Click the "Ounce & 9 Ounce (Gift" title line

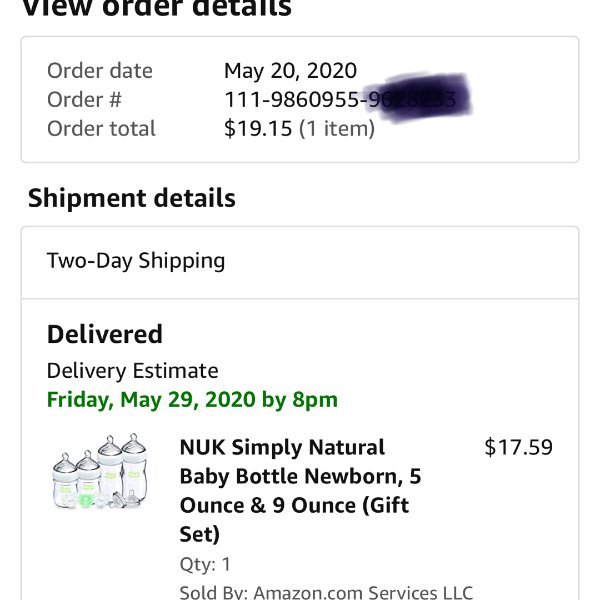(294, 505)
